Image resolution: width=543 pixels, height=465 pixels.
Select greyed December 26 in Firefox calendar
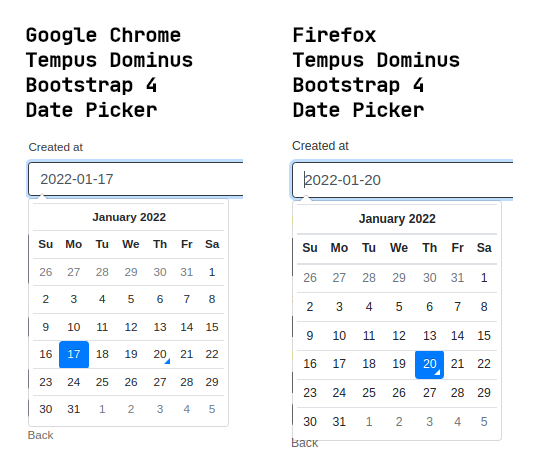pos(310,278)
